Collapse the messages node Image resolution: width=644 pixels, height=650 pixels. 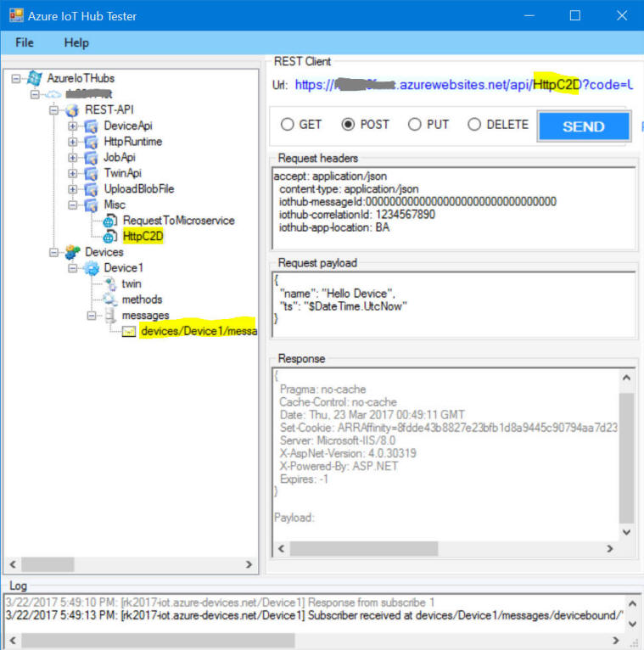point(92,316)
